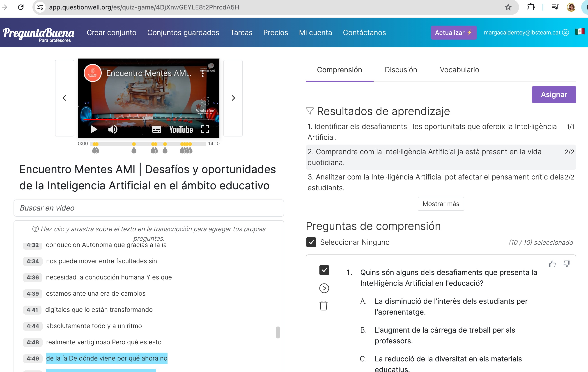The image size is (588, 372).
Task: Switch to the Discusión tab
Action: tap(401, 70)
